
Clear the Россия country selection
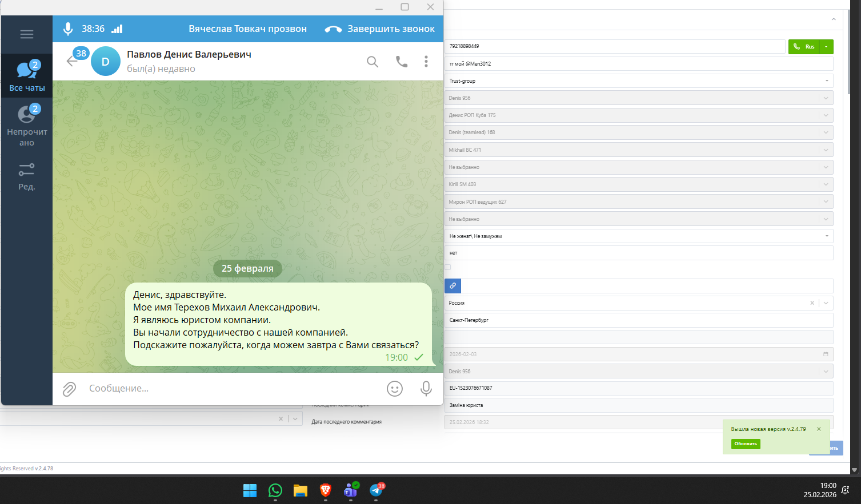tap(812, 303)
